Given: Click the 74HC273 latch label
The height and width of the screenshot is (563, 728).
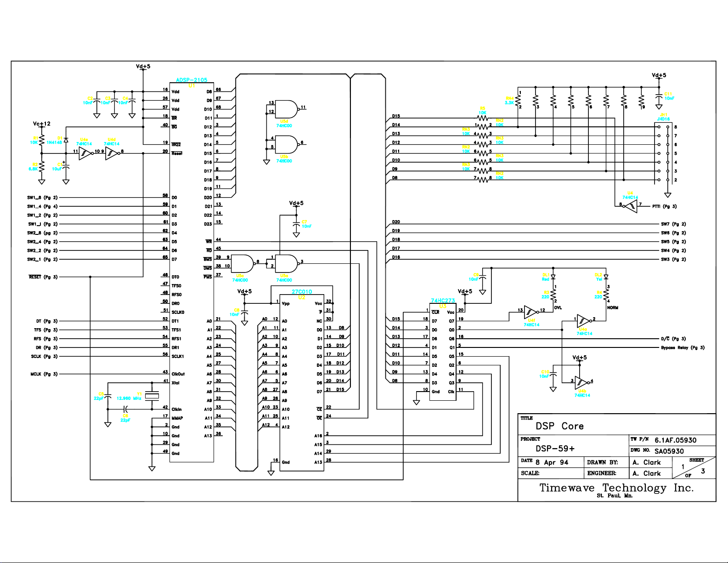Looking at the screenshot, I should (x=442, y=301).
